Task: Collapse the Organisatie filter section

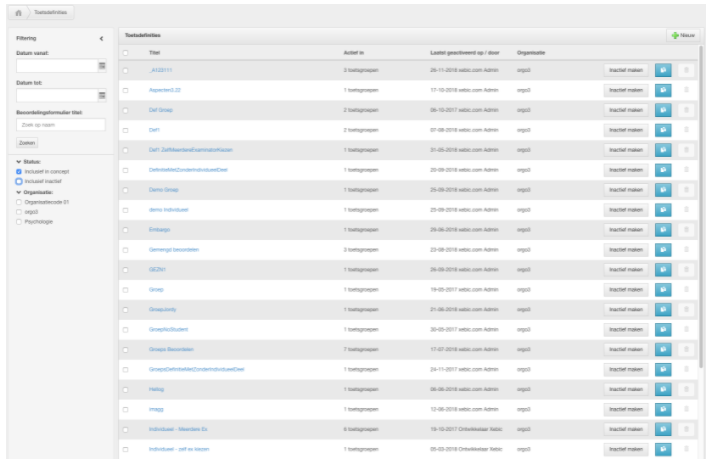Action: click(19, 192)
